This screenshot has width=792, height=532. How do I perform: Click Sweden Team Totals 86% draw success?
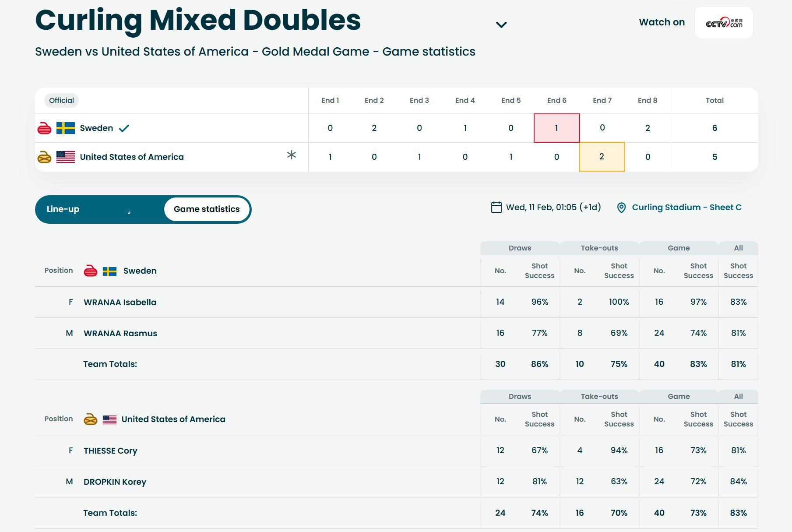[539, 364]
